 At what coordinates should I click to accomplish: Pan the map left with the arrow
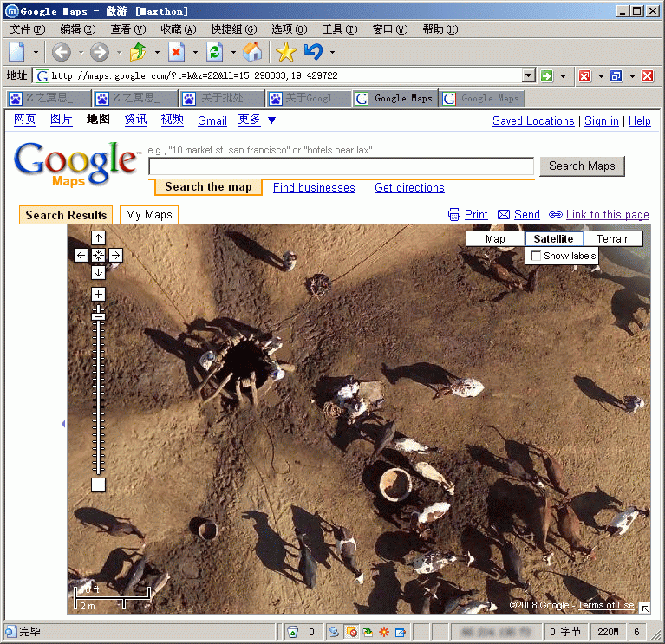(81, 255)
